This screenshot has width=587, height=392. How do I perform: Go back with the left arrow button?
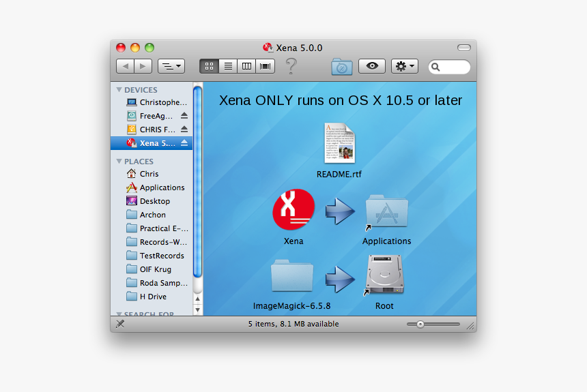pyautogui.click(x=126, y=66)
